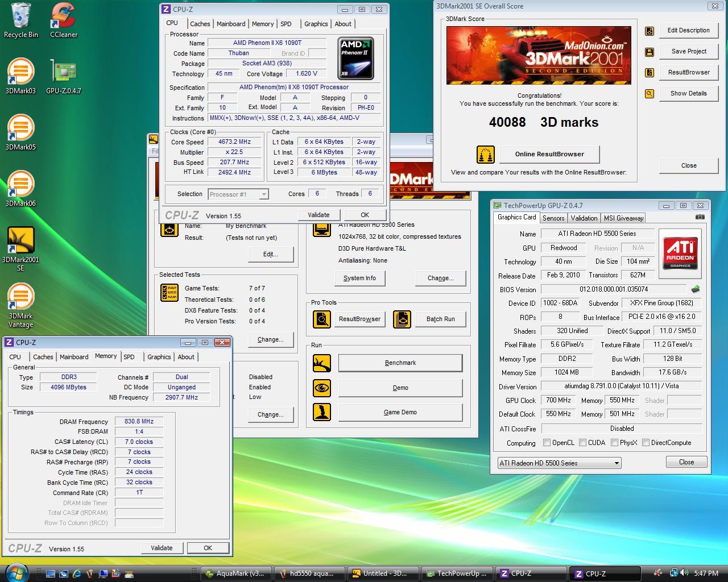Launch CCleaner desktop shortcut

64,20
